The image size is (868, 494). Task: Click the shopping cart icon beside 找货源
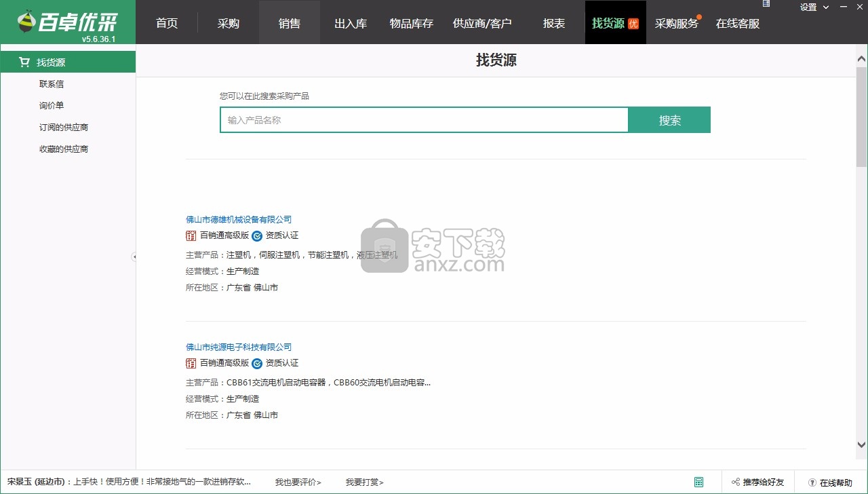coord(24,62)
